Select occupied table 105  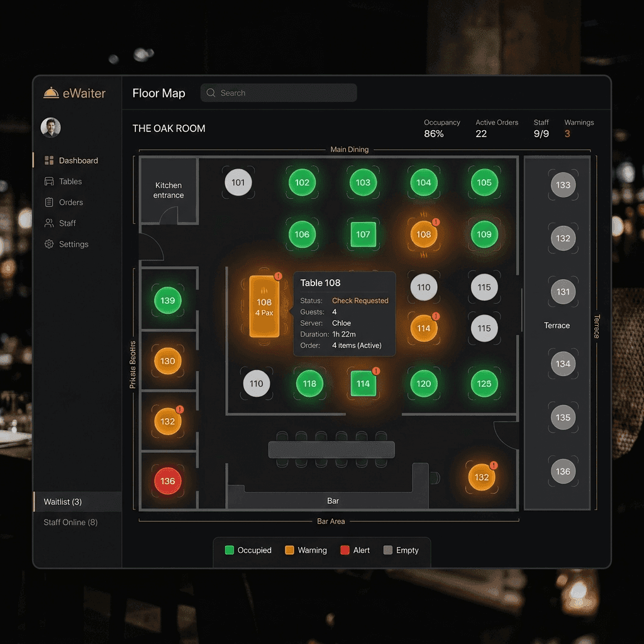[x=484, y=182]
